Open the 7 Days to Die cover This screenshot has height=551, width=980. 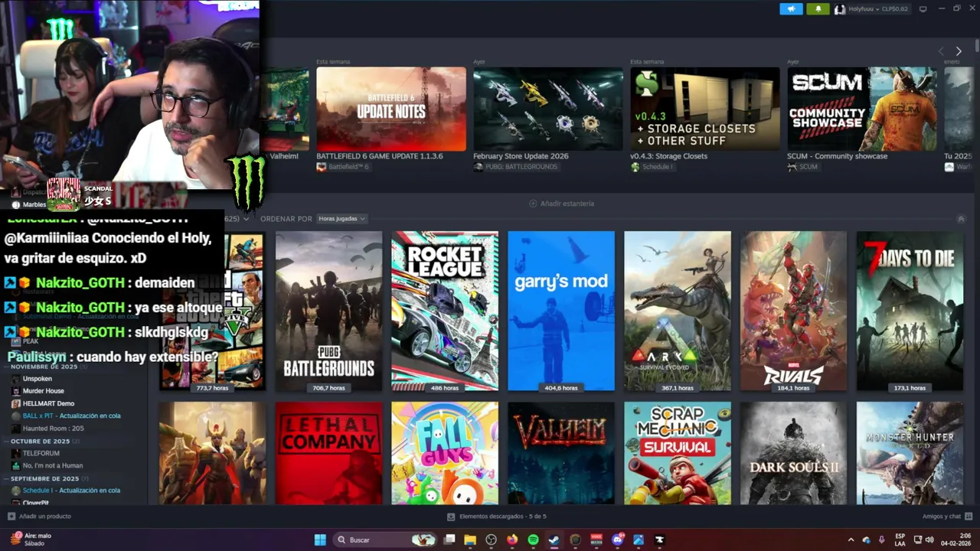click(910, 311)
